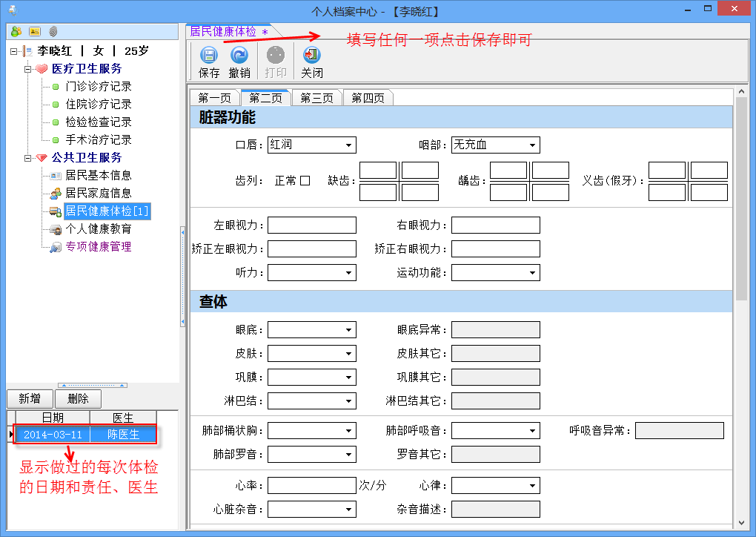Click the upper-left 龋齿 quadrant box

pyautogui.click(x=508, y=171)
